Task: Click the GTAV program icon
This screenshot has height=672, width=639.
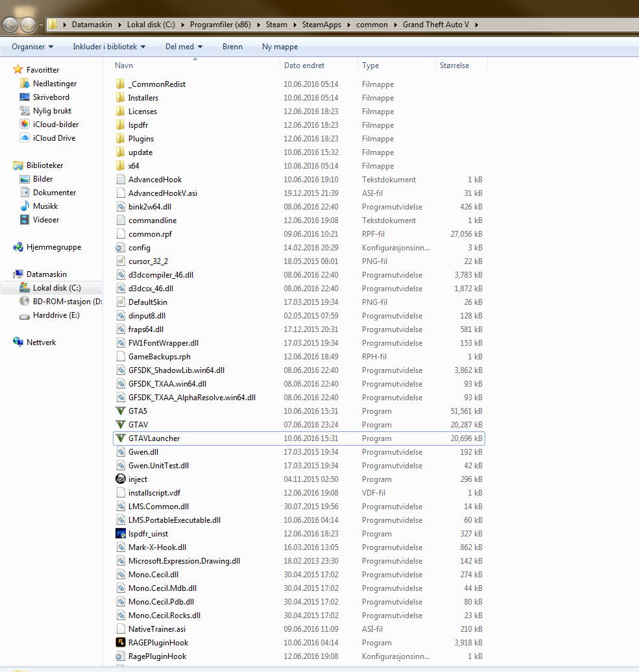Action: [121, 425]
